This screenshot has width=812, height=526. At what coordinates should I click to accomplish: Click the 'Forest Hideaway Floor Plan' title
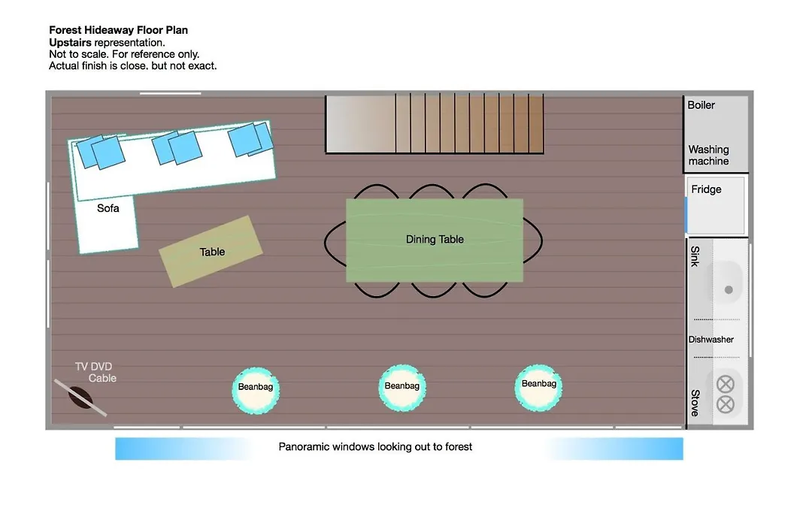[118, 30]
